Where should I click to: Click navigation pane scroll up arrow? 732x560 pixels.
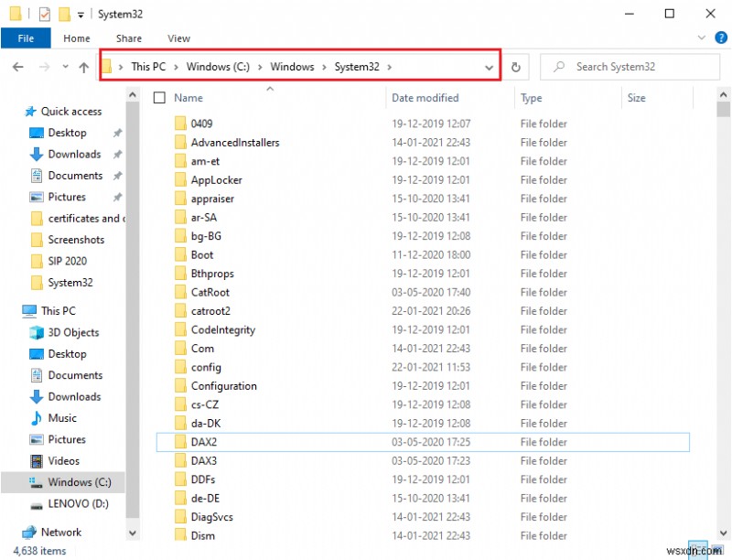[x=133, y=95]
